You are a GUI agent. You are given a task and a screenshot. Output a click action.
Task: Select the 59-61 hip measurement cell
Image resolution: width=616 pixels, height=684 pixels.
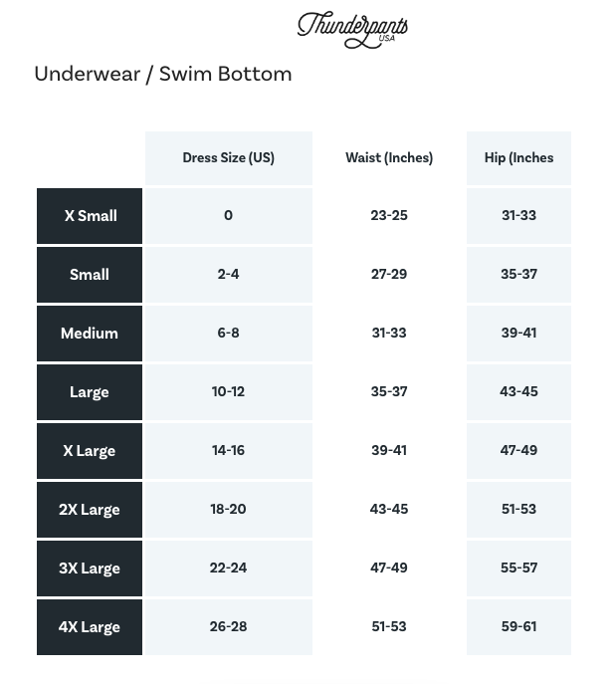pyautogui.click(x=518, y=627)
